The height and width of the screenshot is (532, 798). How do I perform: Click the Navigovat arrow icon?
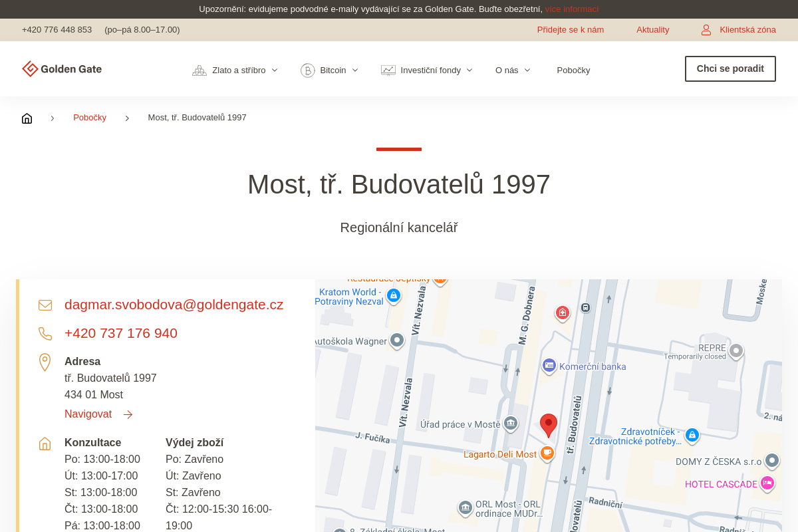(x=128, y=414)
